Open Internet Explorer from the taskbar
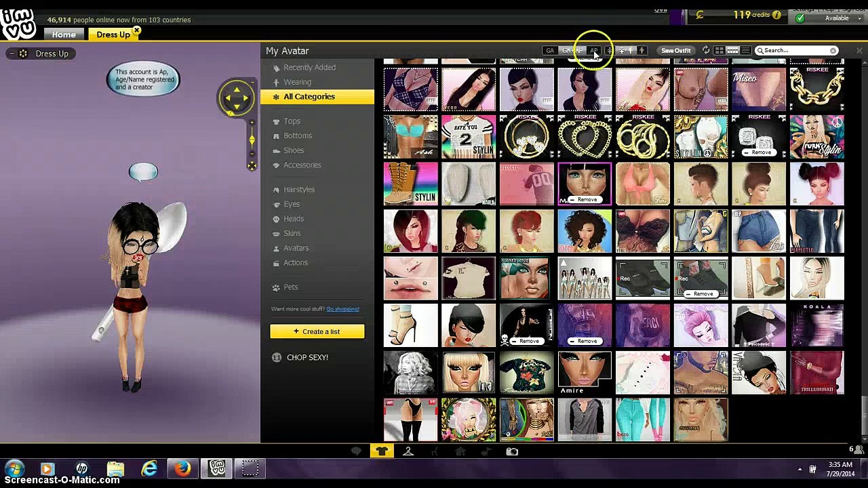The image size is (868, 488). coord(149,468)
